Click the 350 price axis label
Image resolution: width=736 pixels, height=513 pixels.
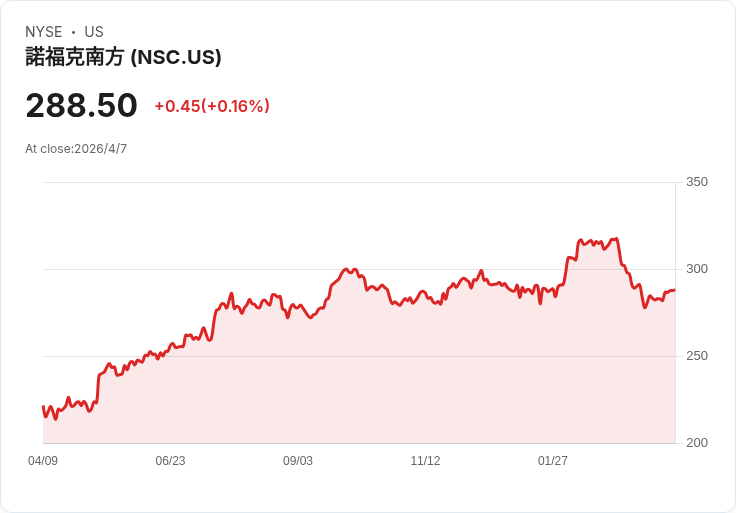coord(697,182)
